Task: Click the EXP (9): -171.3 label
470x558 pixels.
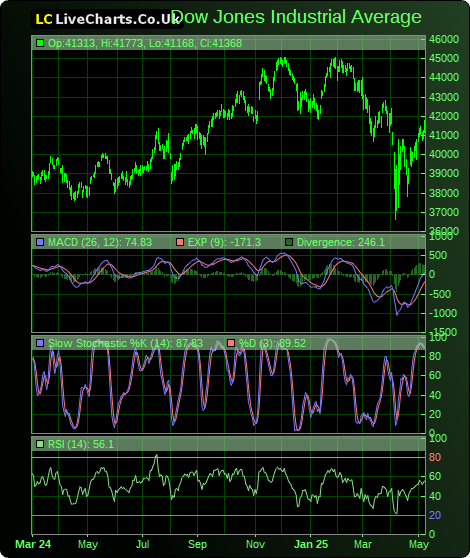Action: click(x=225, y=242)
